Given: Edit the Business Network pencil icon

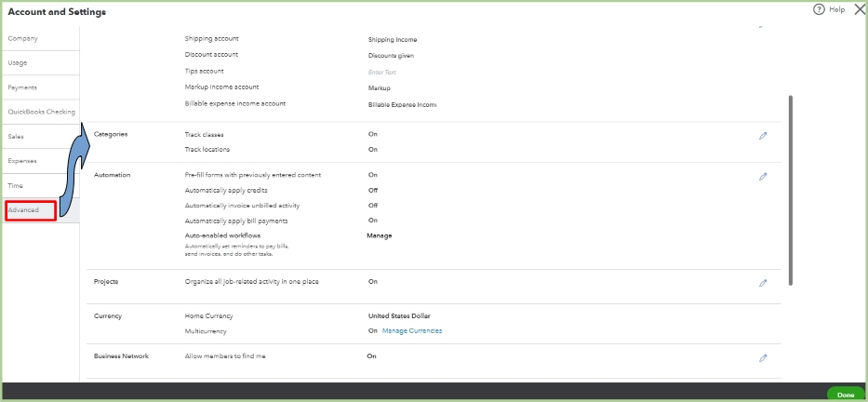Looking at the screenshot, I should [763, 357].
